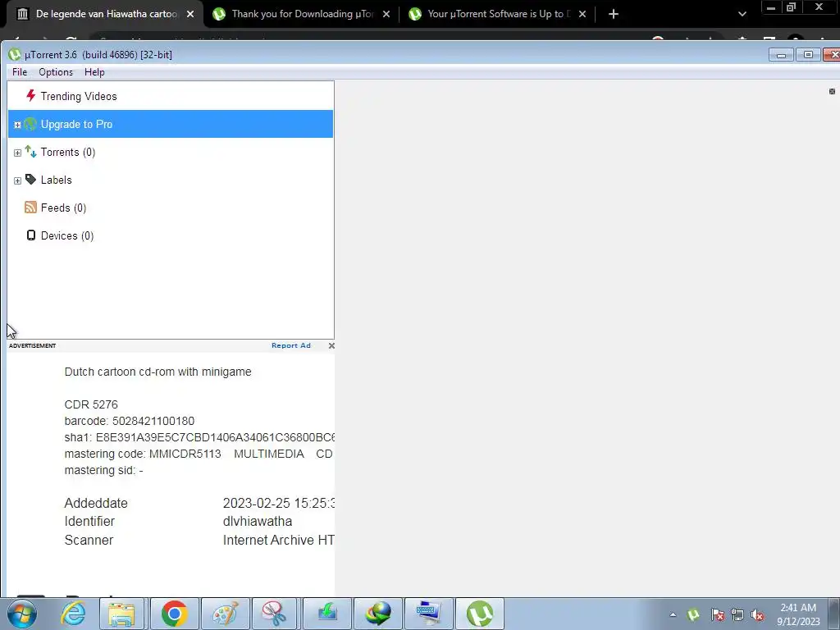
Task: Click Show Desktop strip at taskbar end
Action: (x=836, y=614)
